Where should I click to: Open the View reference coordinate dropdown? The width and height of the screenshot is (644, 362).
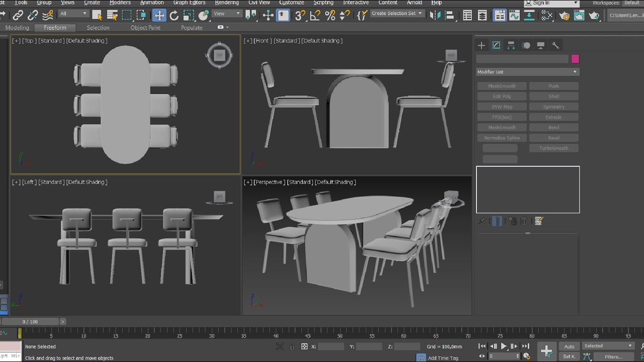[x=227, y=14]
